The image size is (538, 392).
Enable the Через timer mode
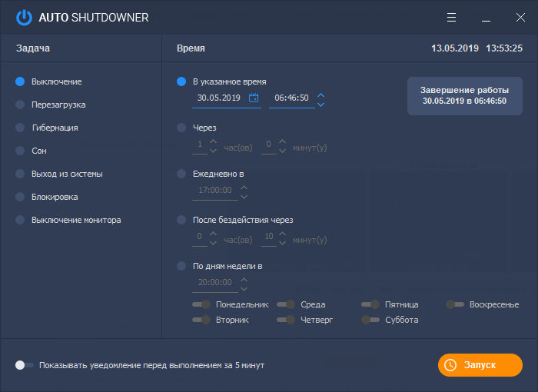point(181,128)
